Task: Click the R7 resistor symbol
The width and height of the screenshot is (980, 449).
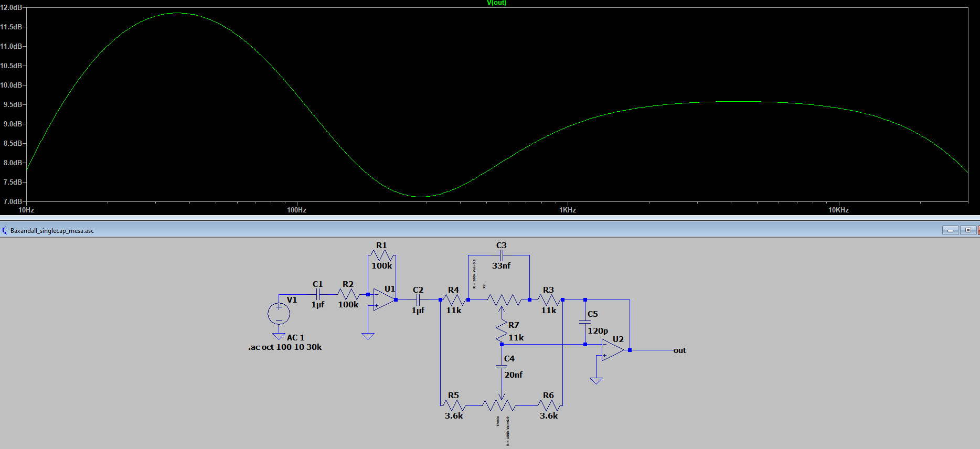Action: pyautogui.click(x=502, y=332)
